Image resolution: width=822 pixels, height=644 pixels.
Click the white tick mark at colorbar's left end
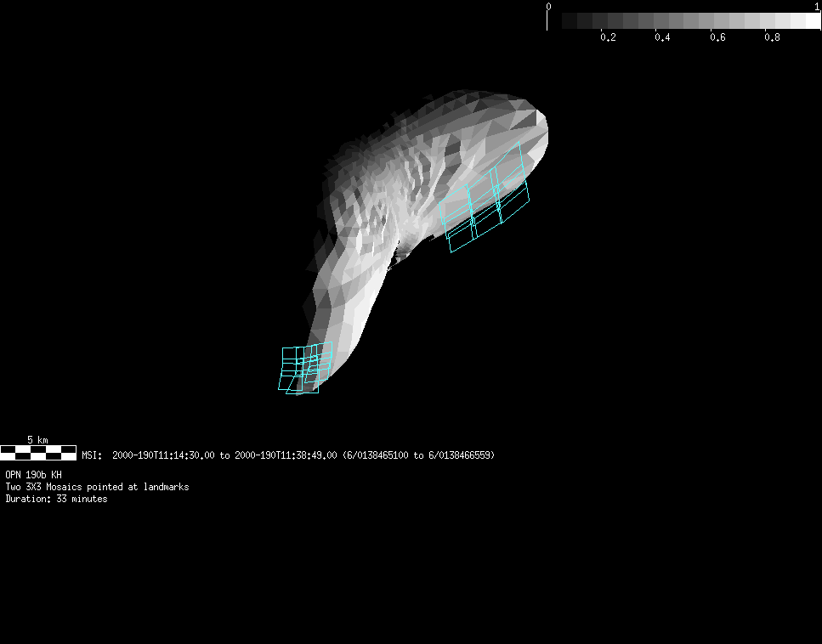tap(547, 21)
